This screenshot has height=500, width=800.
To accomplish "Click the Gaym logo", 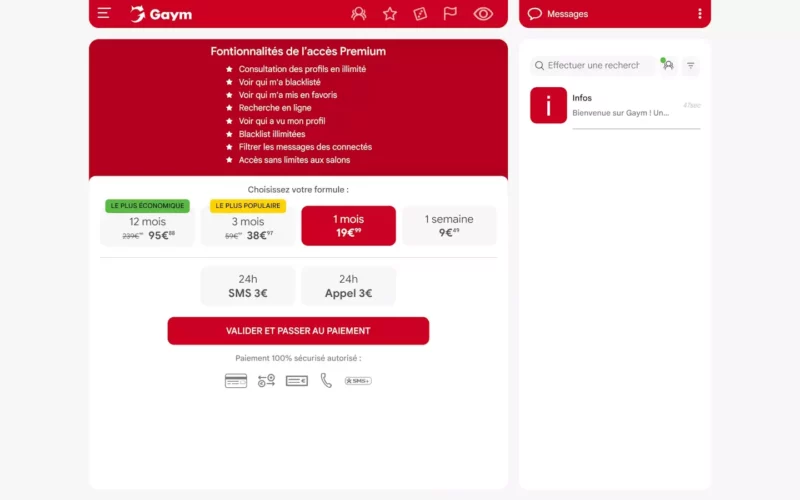I will [161, 14].
